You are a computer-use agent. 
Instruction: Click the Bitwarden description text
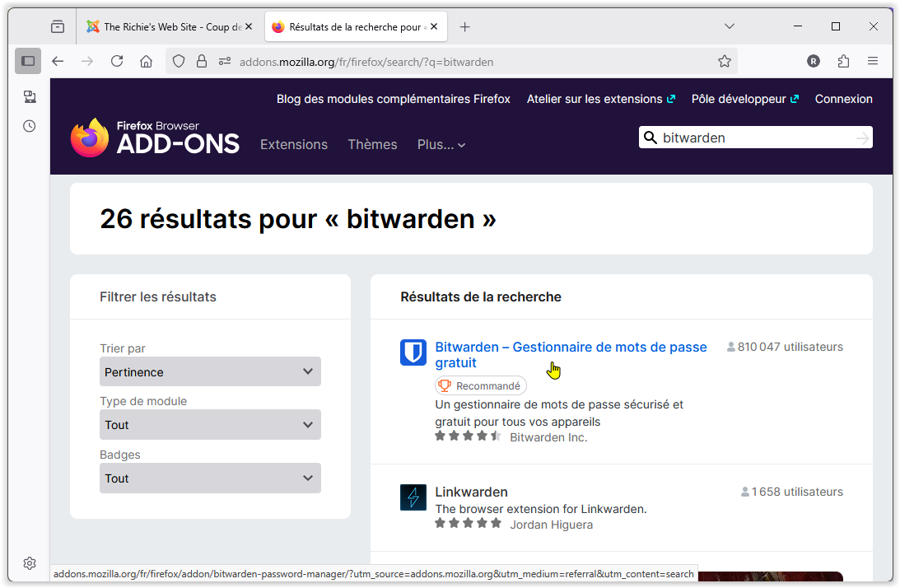tap(559, 413)
